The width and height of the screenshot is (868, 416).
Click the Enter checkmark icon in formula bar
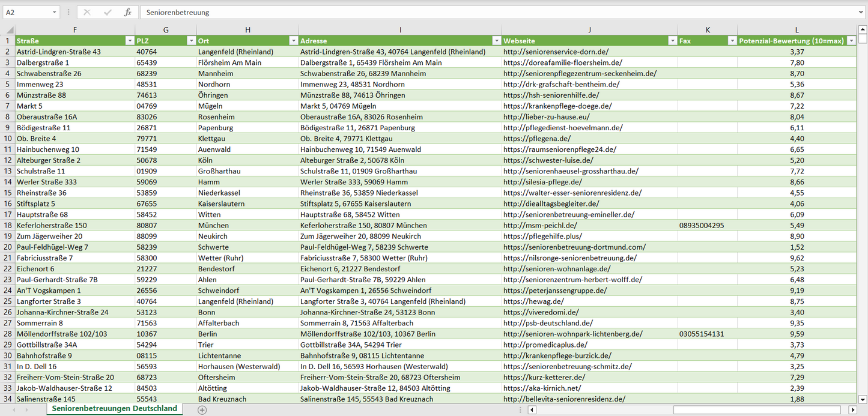pyautogui.click(x=108, y=12)
